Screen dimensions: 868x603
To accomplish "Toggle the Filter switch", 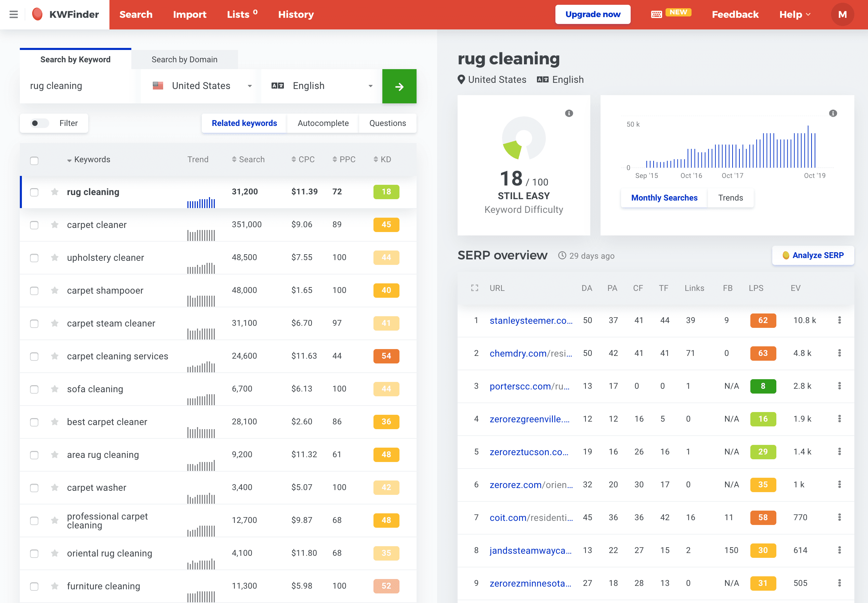I will pyautogui.click(x=39, y=123).
